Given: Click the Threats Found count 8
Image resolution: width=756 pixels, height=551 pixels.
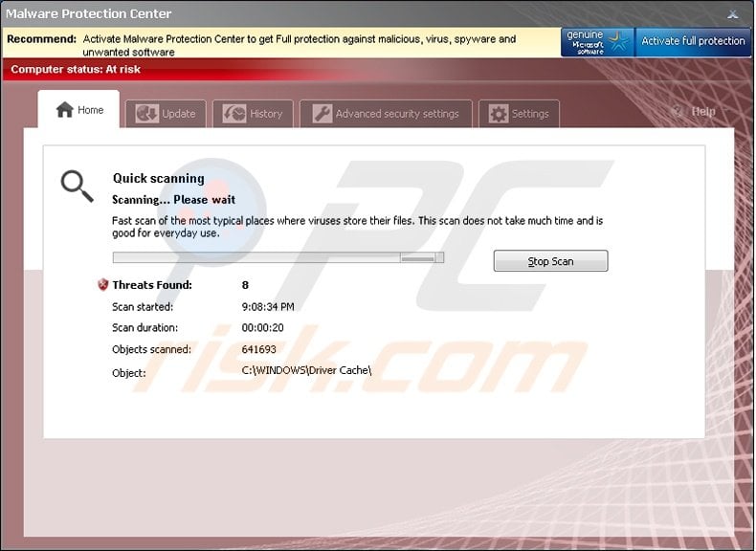Looking at the screenshot, I should pyautogui.click(x=245, y=285).
